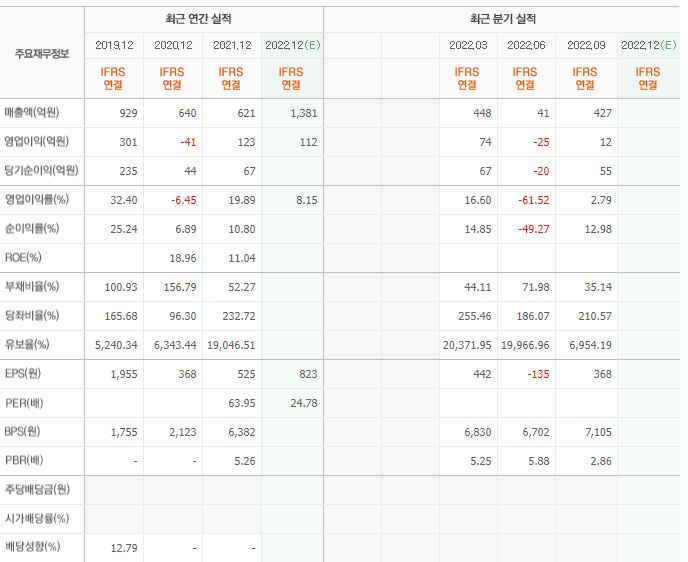Select the 영업이익(억원) row label
This screenshot has height=562, width=688.
coord(36,142)
